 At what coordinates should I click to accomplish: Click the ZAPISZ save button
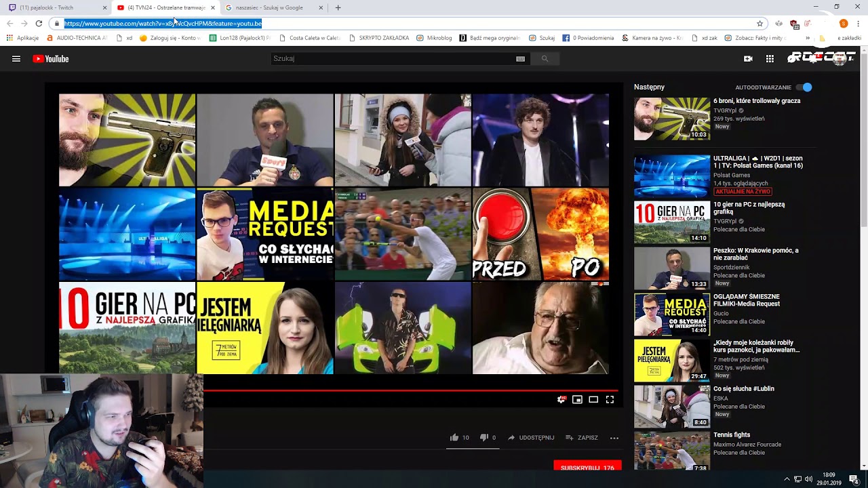[x=582, y=438]
